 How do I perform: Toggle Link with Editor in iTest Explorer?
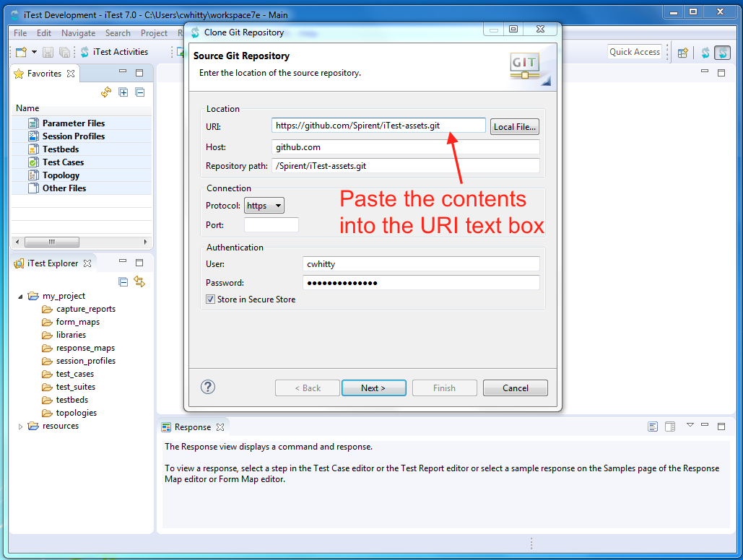tap(139, 282)
